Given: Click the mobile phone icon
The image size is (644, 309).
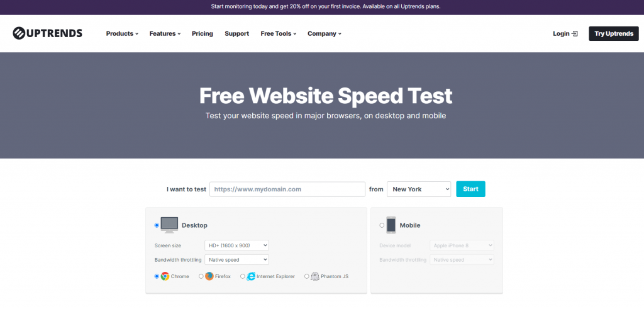Looking at the screenshot, I should click(x=391, y=225).
